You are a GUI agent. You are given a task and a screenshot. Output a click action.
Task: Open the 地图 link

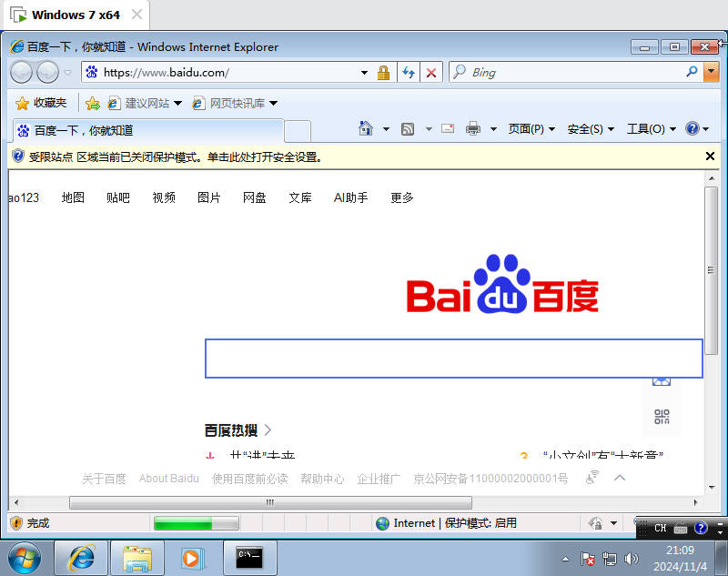(73, 197)
